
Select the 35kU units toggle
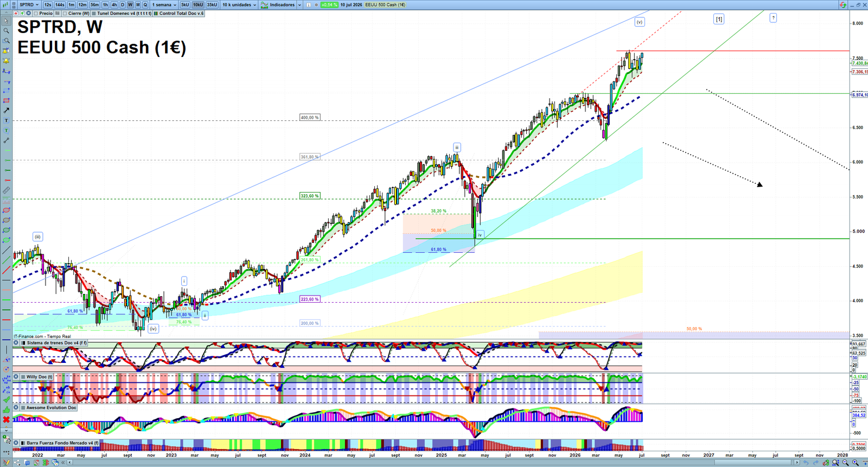212,5
